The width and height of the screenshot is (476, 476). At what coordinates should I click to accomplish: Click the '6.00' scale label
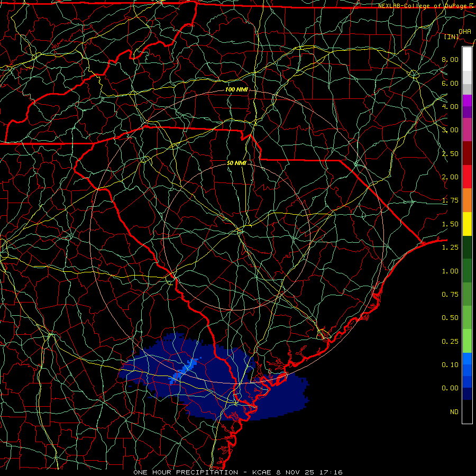(450, 83)
